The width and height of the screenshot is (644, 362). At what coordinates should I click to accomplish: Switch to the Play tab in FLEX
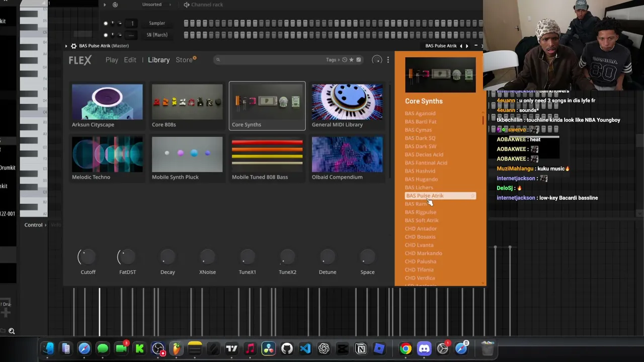pos(112,60)
